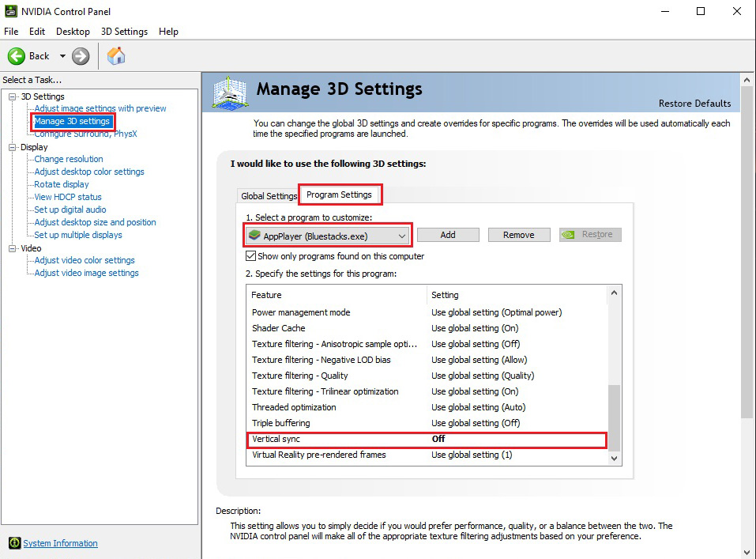The height and width of the screenshot is (559, 756).
Task: Click the System Information icon
Action: point(15,543)
